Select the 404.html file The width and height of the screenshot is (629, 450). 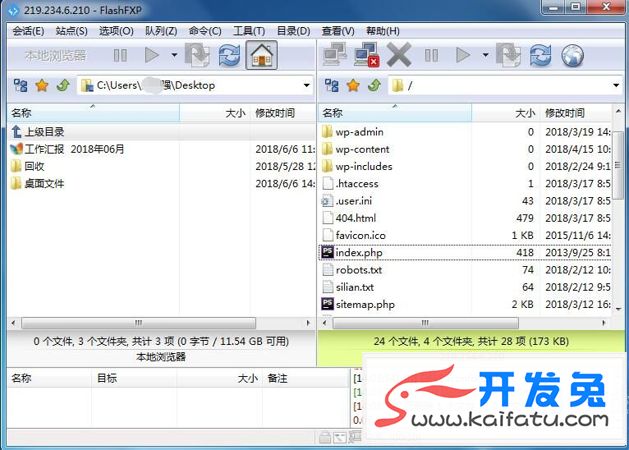[x=466, y=218]
